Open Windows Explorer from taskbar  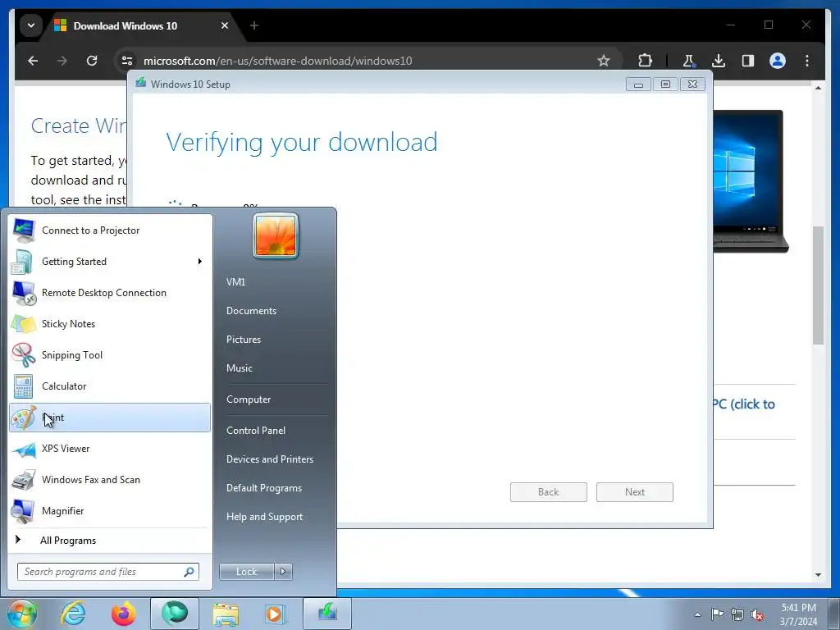[x=226, y=614]
